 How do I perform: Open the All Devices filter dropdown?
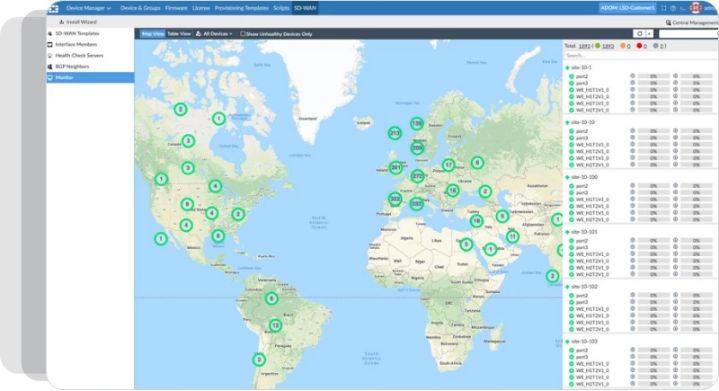(214, 34)
